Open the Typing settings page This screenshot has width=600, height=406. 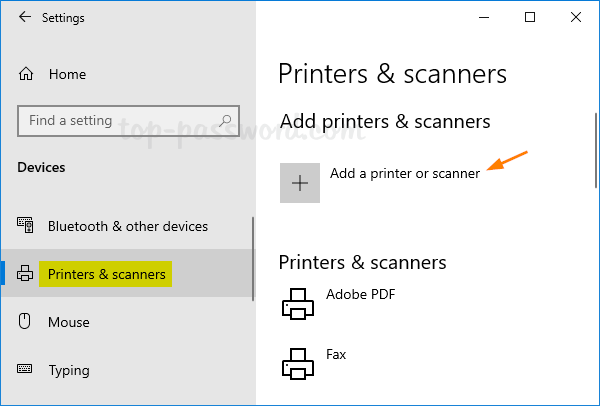70,370
